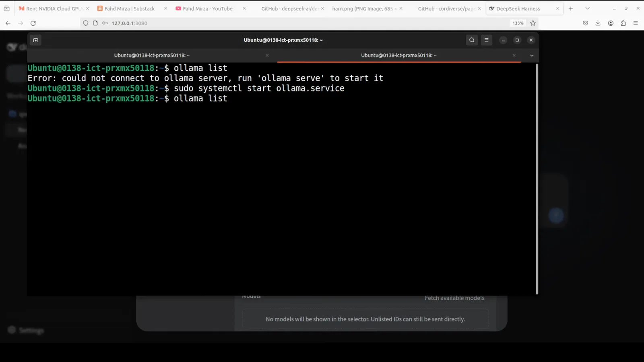This screenshot has height=362, width=644.
Task: Close the Fahd Mirza Substack tab
Action: 165,8
